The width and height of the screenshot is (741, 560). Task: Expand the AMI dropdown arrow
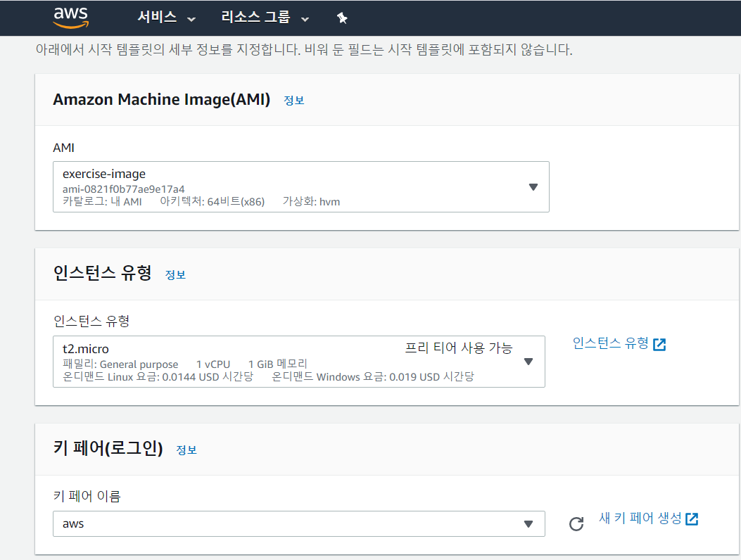(x=533, y=187)
